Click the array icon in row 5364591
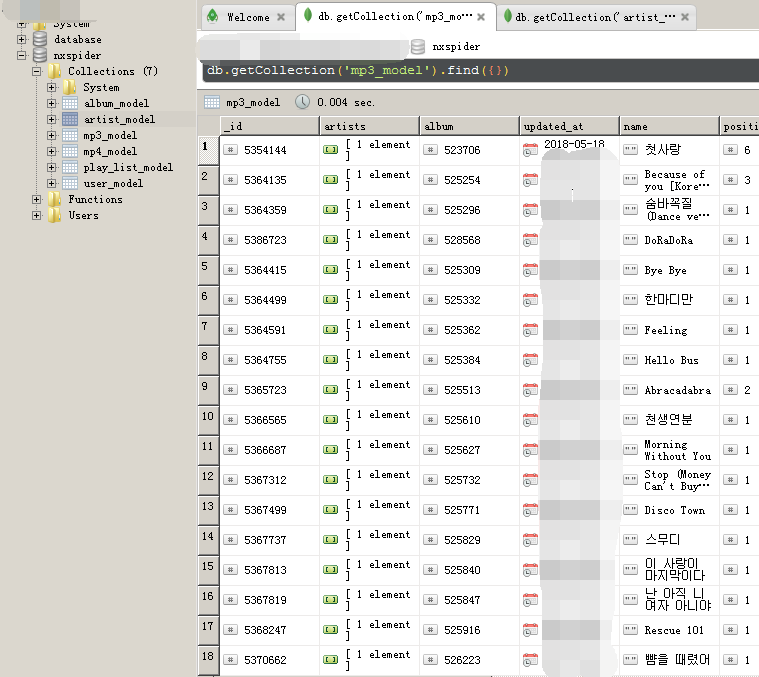Viewport: 759px width, 677px height. pos(331,330)
